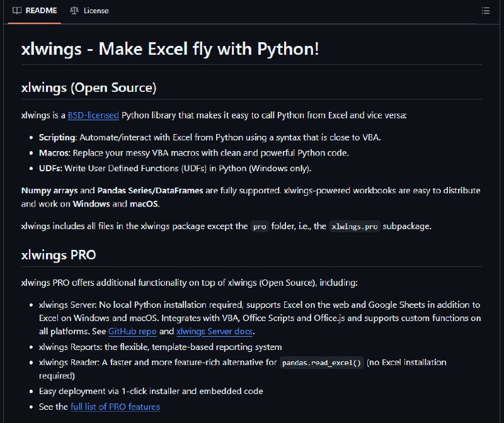504x423 pixels.
Task: Open the BSD-licensed link
Action: (93, 115)
